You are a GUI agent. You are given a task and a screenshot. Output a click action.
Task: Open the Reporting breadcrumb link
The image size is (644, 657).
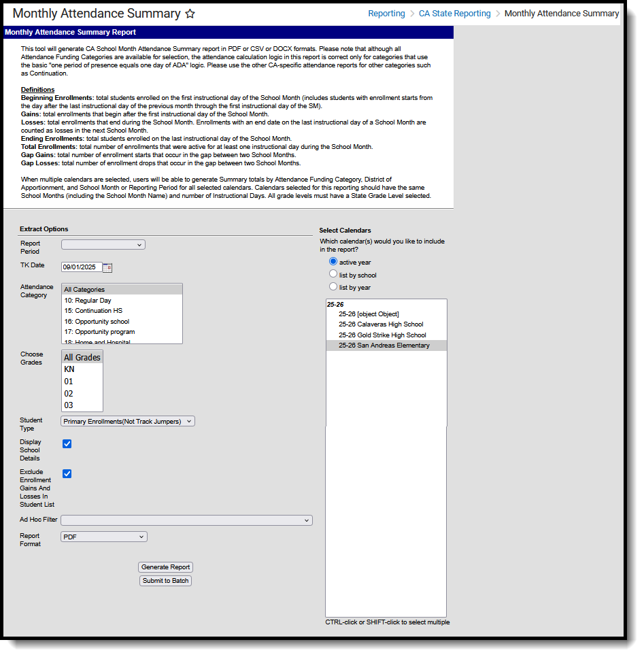pyautogui.click(x=386, y=13)
